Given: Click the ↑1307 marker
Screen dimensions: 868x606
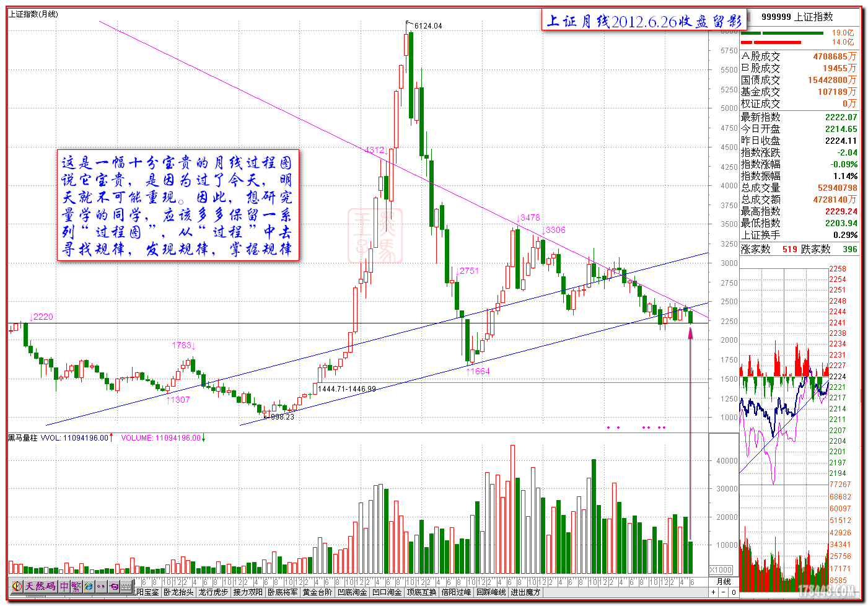Looking at the screenshot, I should (178, 400).
